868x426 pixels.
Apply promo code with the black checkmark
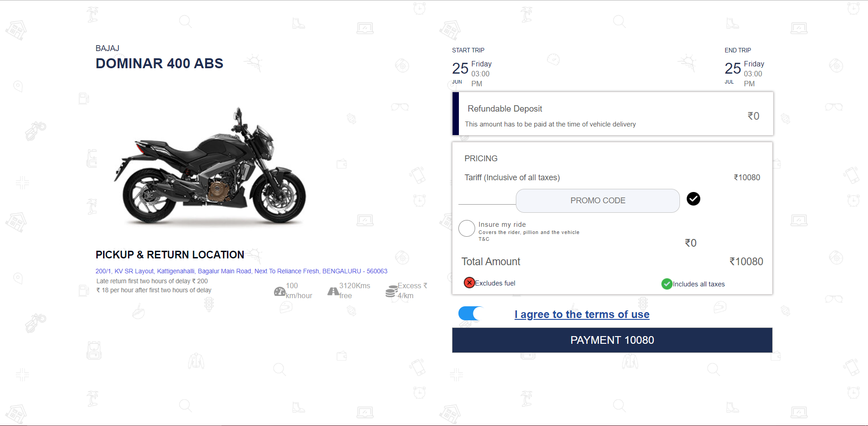click(693, 199)
